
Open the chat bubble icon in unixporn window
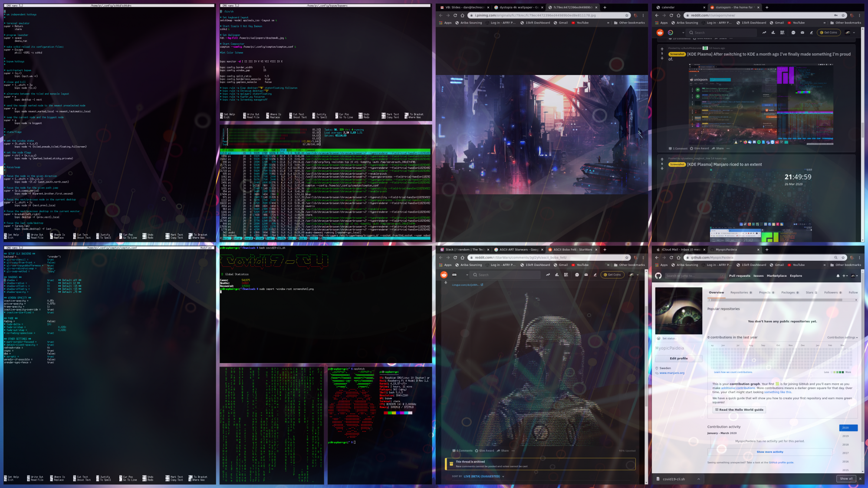point(793,33)
